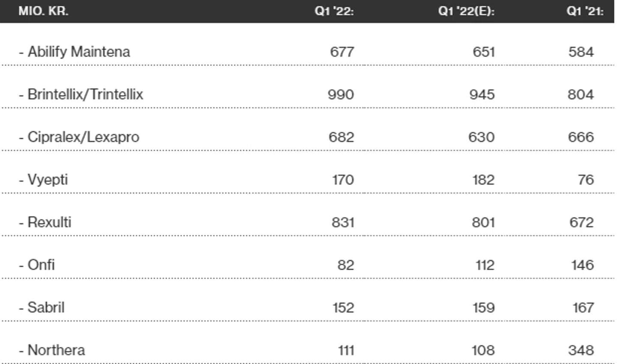The width and height of the screenshot is (617, 364).
Task: Click Cipralex/Lexapro Q1 '21 value 666
Action: [581, 137]
